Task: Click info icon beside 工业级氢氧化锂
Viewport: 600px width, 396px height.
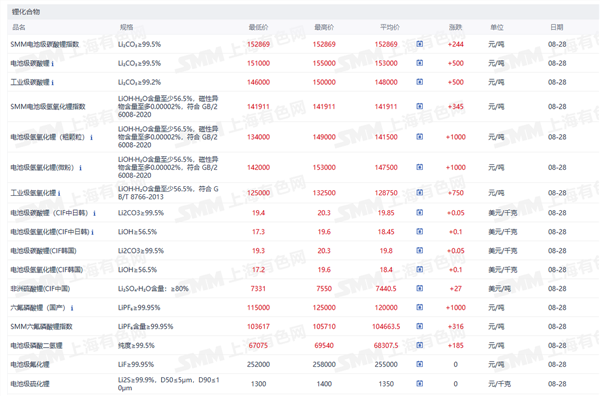Action: [59, 193]
